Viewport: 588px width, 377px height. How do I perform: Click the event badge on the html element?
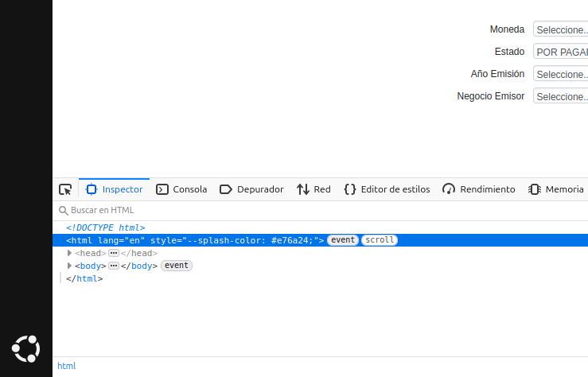pos(343,240)
